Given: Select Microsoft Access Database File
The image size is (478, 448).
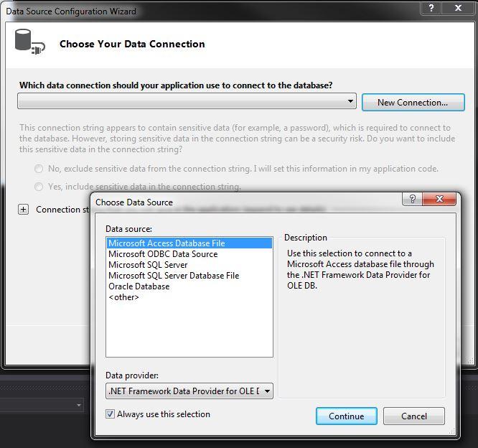Looking at the screenshot, I should pyautogui.click(x=167, y=243).
